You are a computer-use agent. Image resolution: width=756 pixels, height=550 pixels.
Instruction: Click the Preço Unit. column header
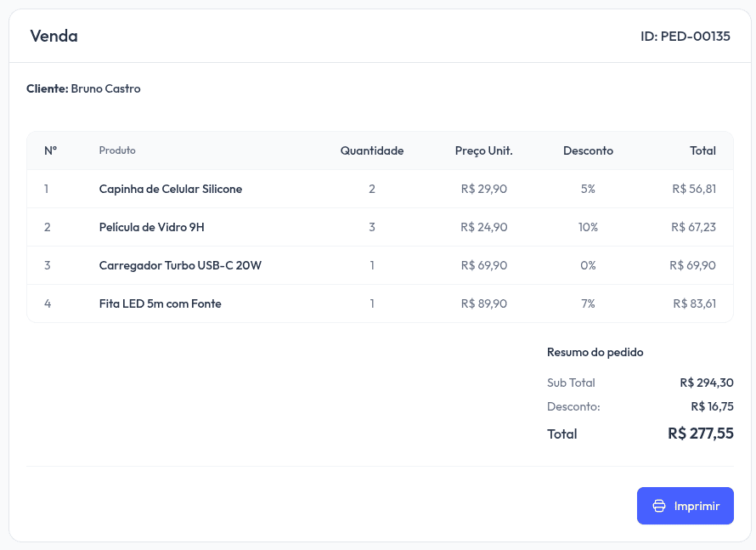[483, 150]
